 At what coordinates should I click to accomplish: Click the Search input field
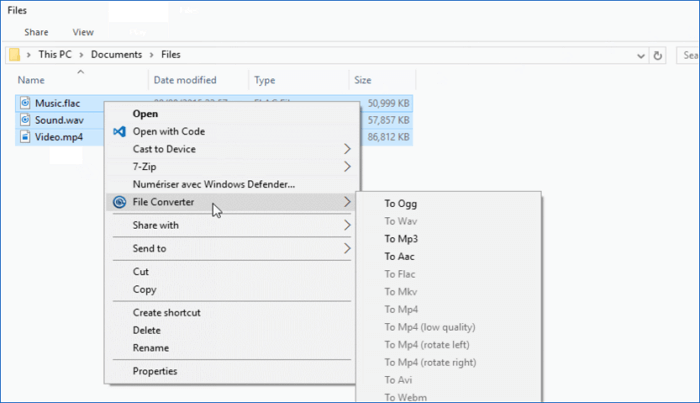click(x=688, y=55)
